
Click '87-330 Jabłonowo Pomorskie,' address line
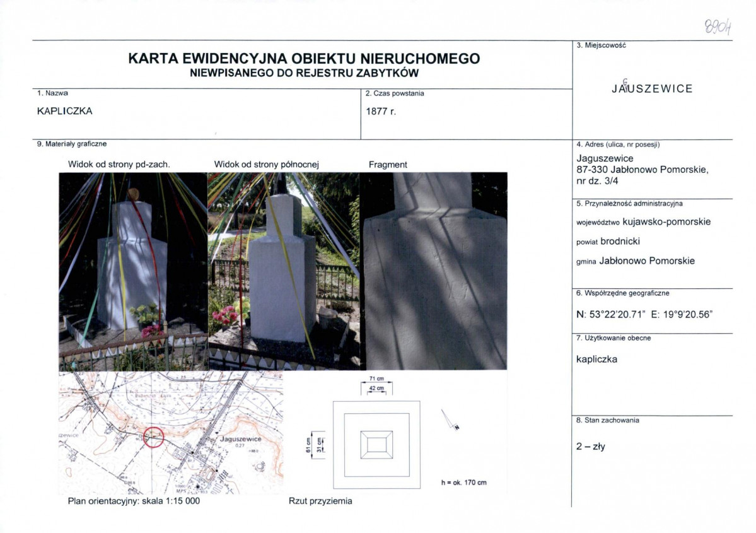(643, 170)
